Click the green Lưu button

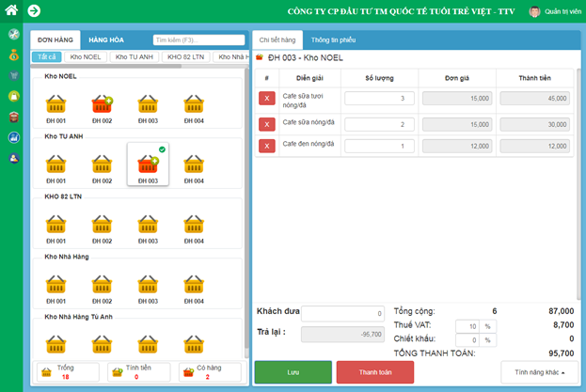pos(293,372)
